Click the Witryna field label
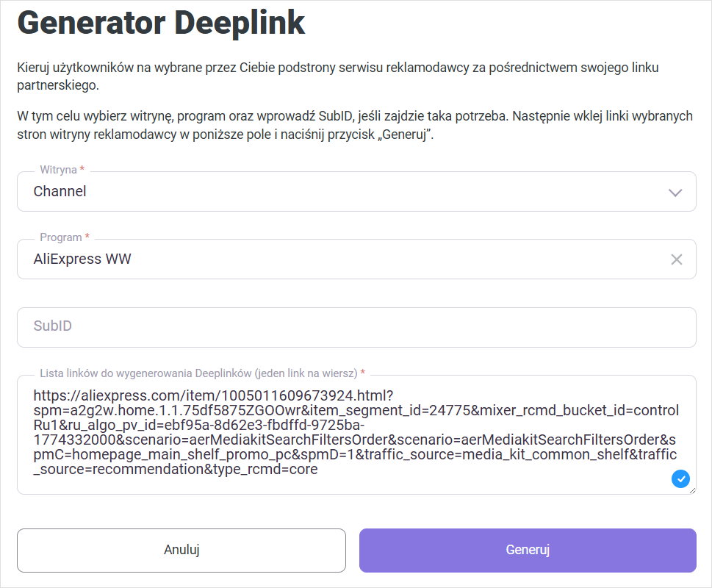The image size is (712, 588). click(58, 170)
